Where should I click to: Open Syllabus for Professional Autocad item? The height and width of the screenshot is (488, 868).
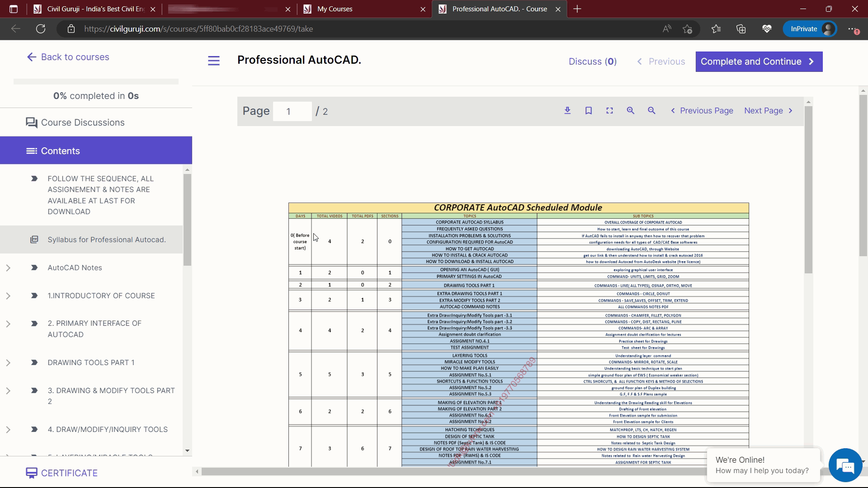[x=91, y=239]
